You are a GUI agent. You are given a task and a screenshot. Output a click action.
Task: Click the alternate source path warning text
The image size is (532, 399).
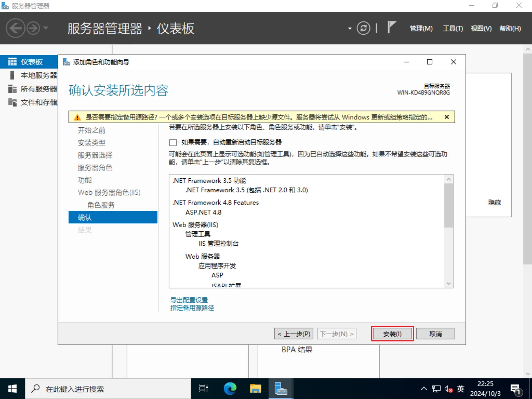coord(259,117)
